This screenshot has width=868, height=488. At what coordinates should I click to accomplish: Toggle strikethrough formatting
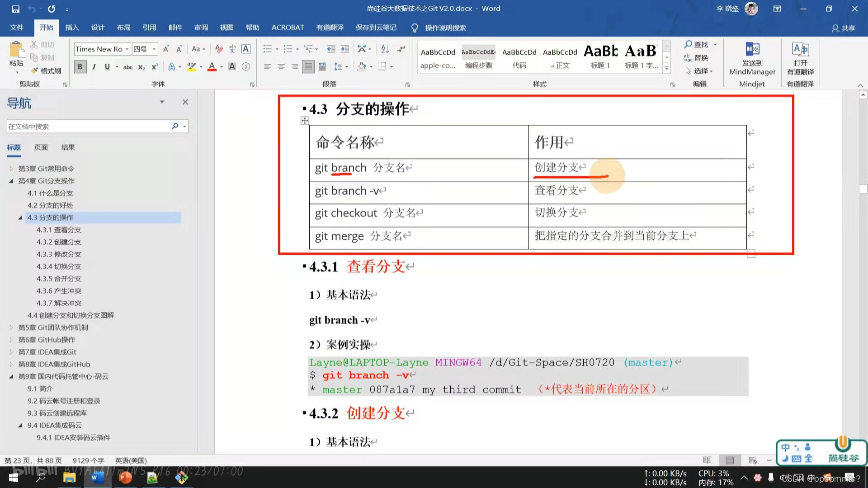click(x=128, y=67)
